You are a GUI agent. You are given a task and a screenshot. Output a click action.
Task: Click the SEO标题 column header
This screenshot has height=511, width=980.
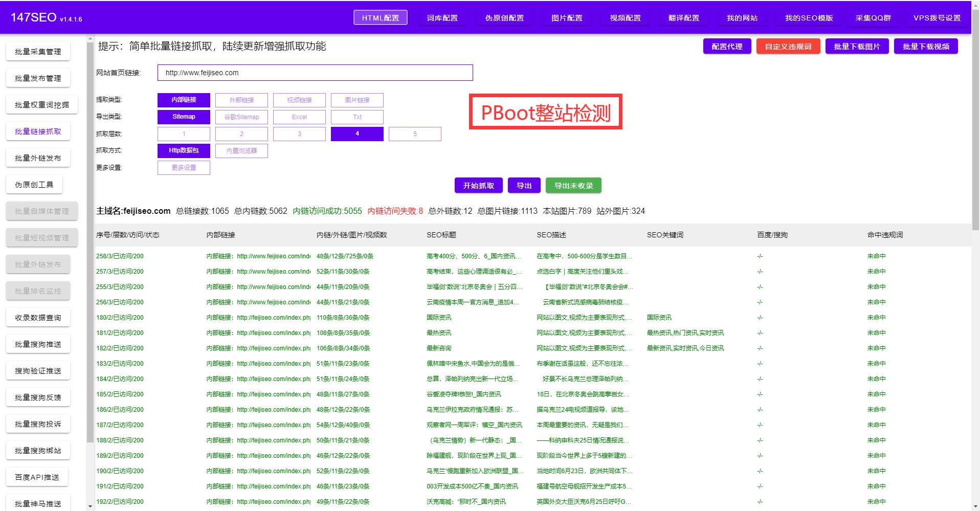441,235
